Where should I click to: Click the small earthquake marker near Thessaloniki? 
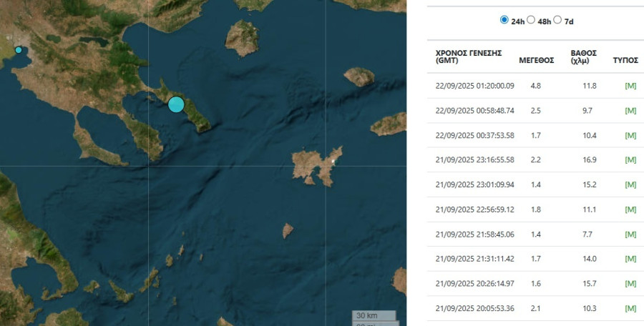pos(19,50)
